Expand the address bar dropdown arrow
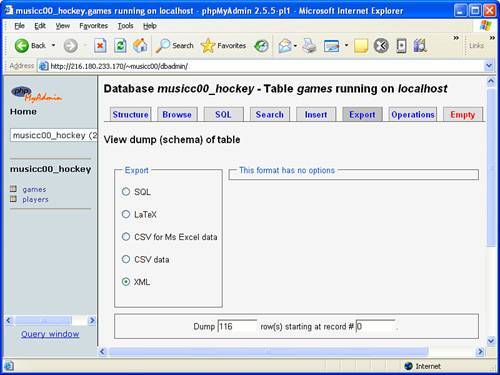Screen dimensions: 500x375 [x=489, y=66]
